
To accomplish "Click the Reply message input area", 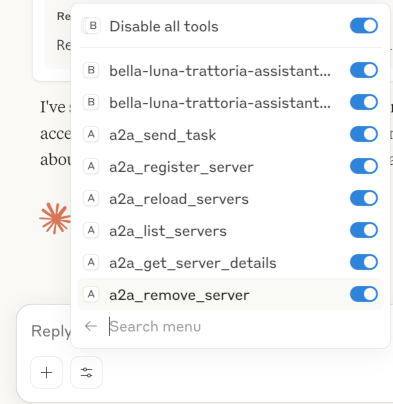I will (51, 331).
